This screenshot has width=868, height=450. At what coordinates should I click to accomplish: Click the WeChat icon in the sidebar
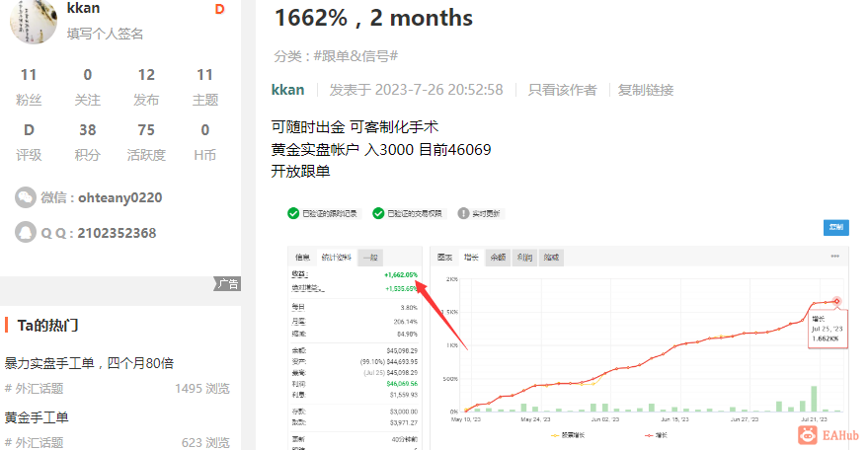pos(26,197)
